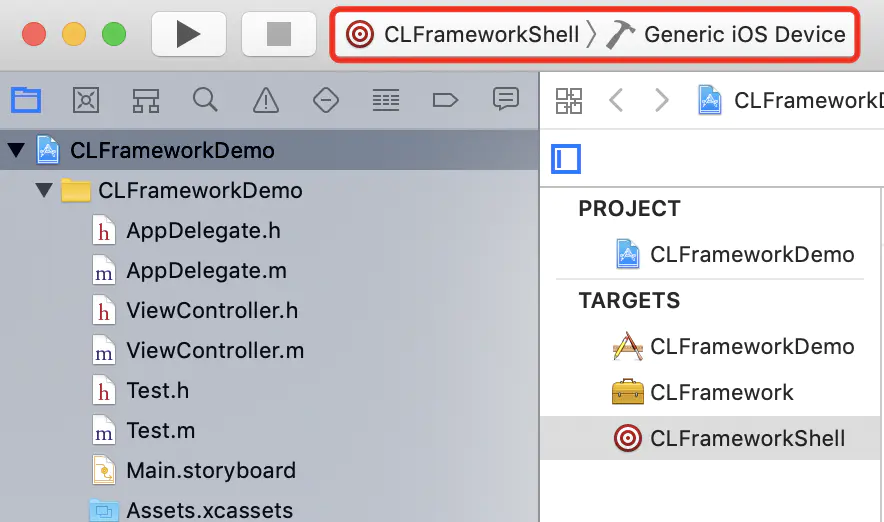
Task: Show the Breakpoint navigator
Action: pos(445,100)
